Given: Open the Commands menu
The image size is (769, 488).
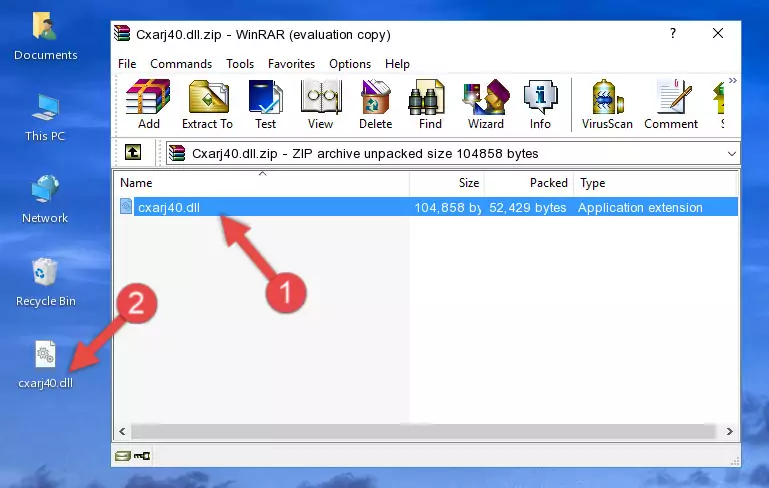Looking at the screenshot, I should point(181,64).
